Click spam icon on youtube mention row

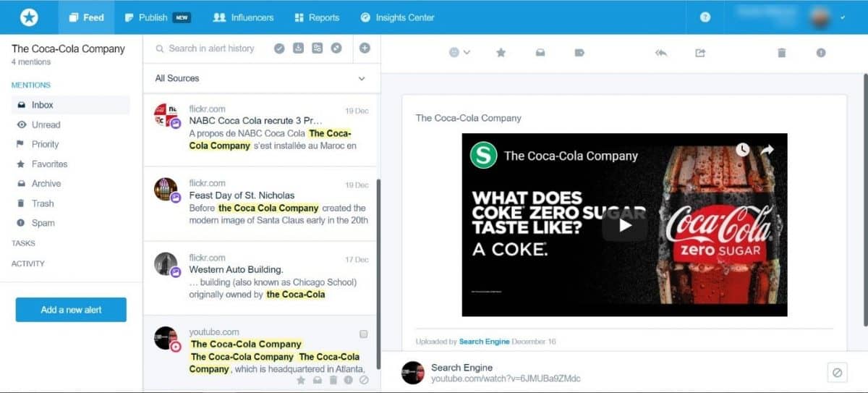[x=348, y=380]
